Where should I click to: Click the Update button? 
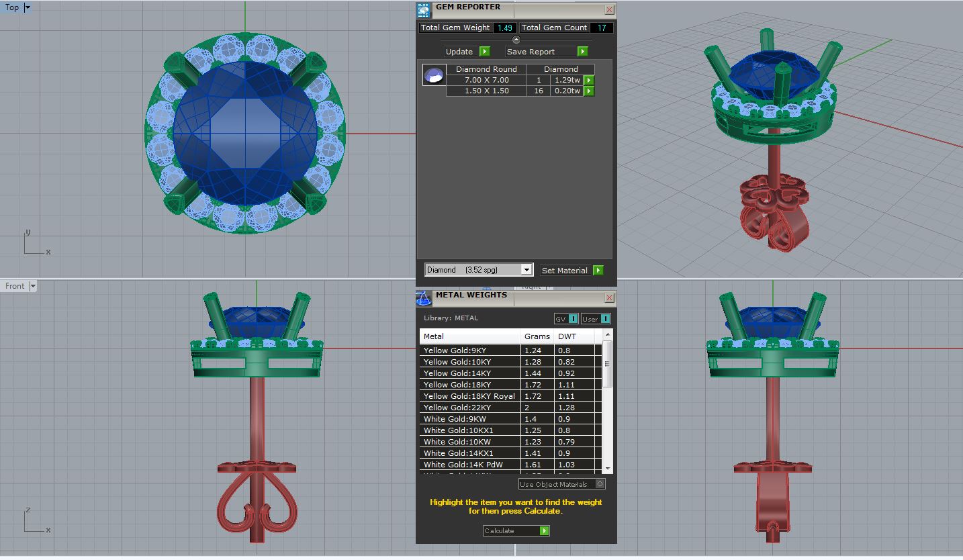[x=467, y=52]
